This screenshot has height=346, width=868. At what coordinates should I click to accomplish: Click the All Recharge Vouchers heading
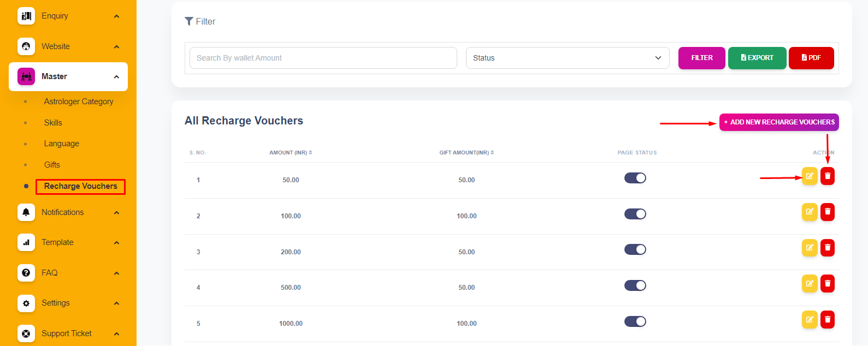[244, 121]
